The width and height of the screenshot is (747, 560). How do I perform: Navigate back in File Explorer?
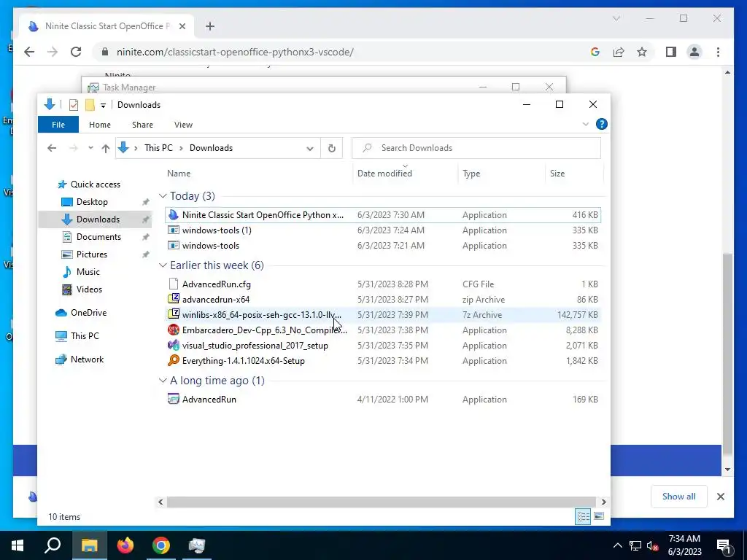(x=52, y=148)
